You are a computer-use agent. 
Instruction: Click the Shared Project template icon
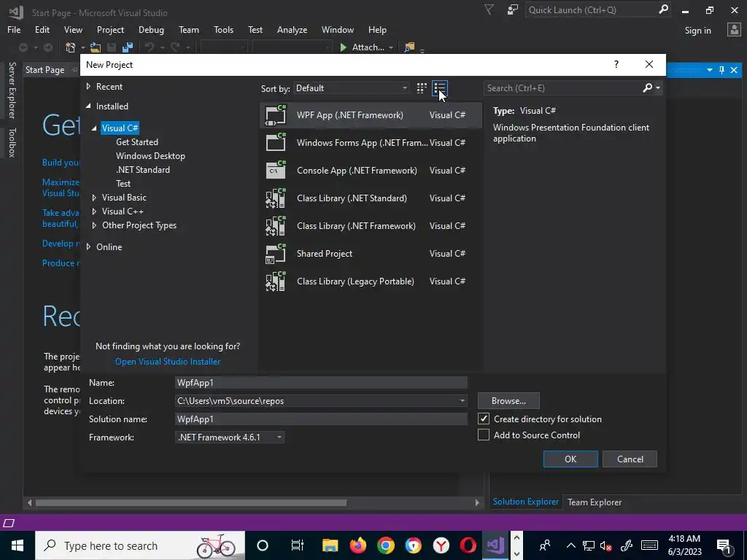[x=275, y=253]
